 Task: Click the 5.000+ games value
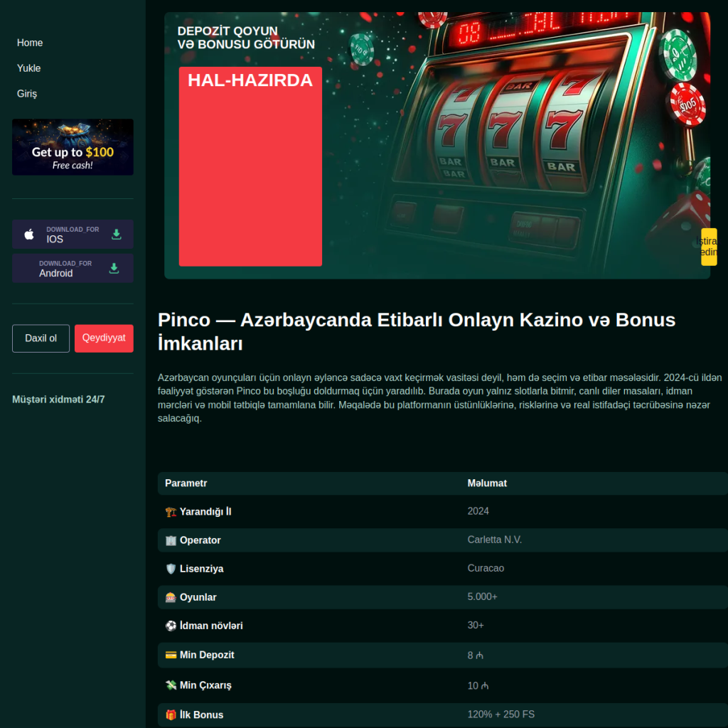point(483,597)
